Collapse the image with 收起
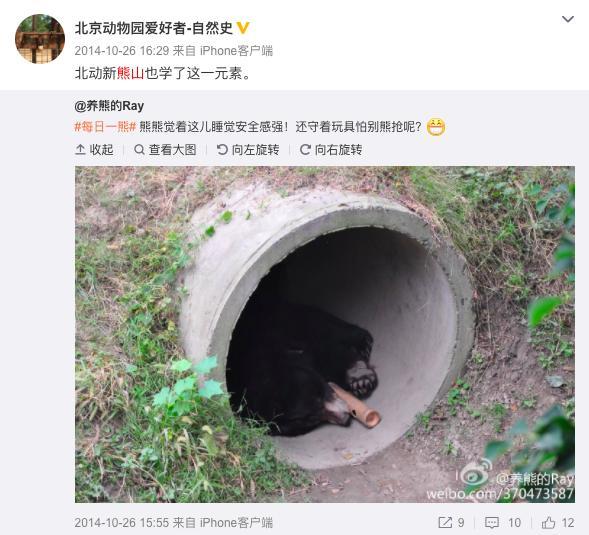 coord(94,150)
